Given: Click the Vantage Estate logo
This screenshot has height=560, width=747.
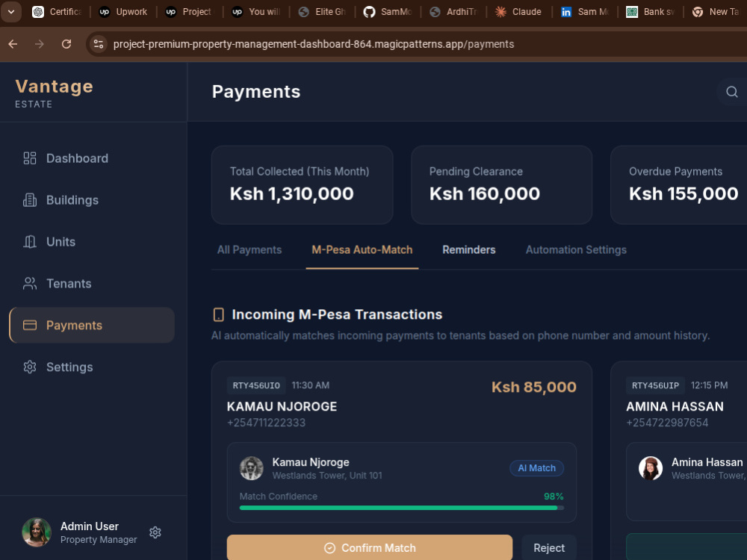Looking at the screenshot, I should (x=55, y=93).
